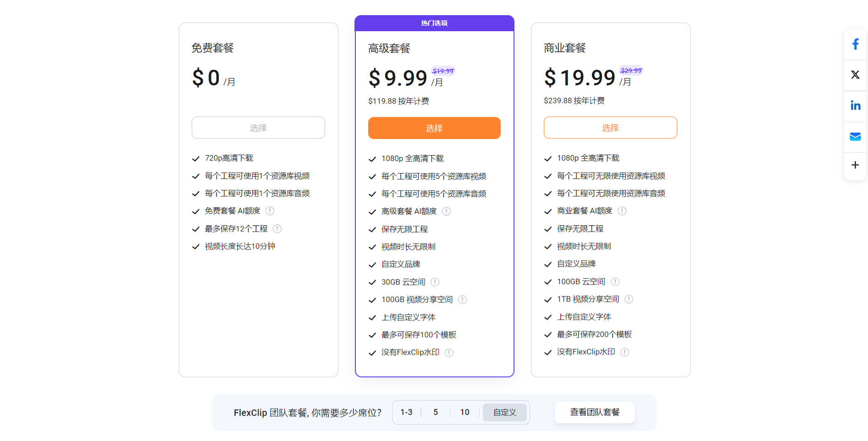868x441 pixels.
Task: Share page via email icon
Action: coord(855,137)
